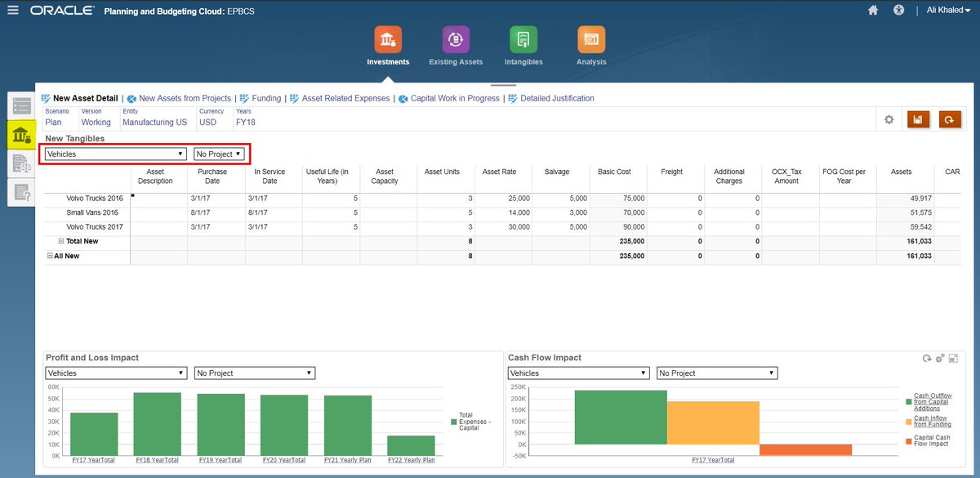Click the Cash Flow Impact refresh icon
This screenshot has height=478, width=980.
coord(926,359)
